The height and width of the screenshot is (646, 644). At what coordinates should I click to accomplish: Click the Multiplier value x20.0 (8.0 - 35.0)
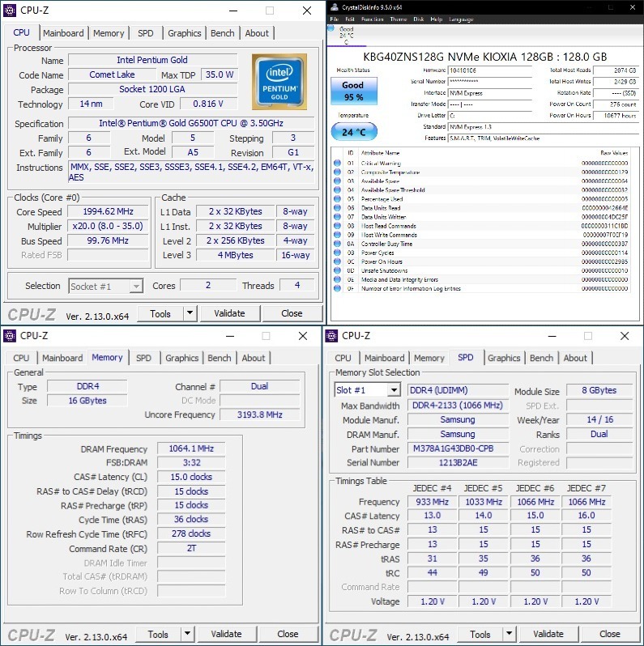coord(108,226)
